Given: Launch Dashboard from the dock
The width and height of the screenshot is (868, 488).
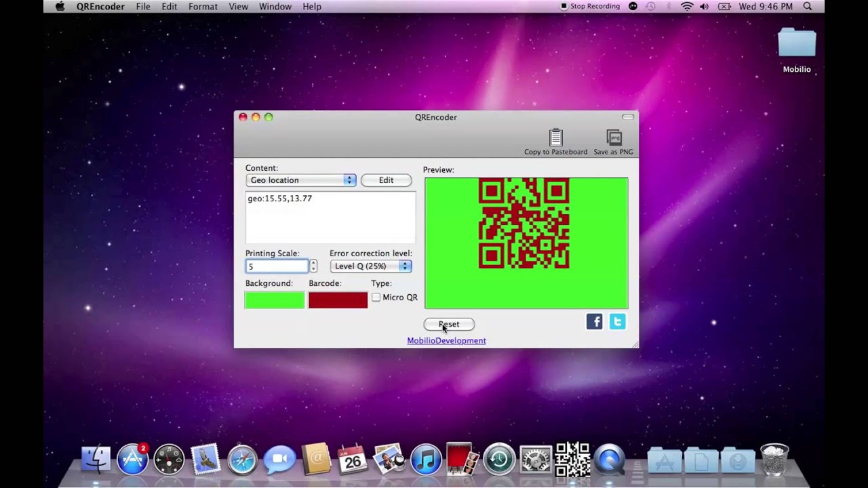Looking at the screenshot, I should [169, 459].
